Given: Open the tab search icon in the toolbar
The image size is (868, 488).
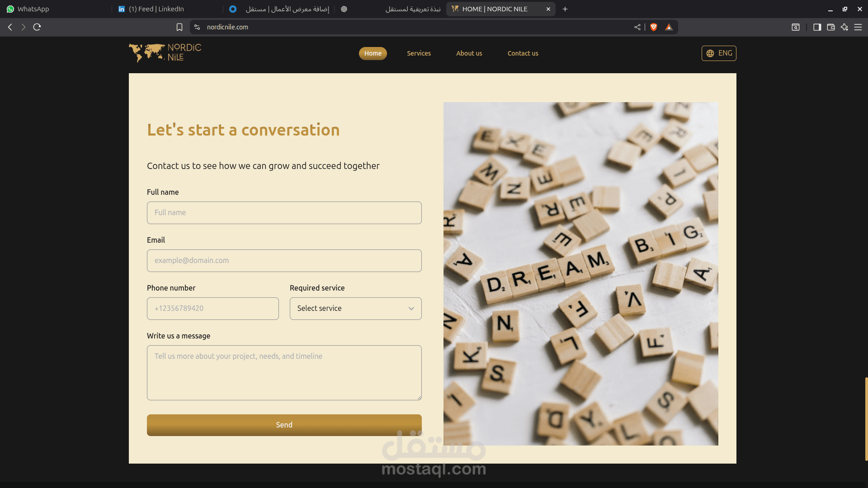Looking at the screenshot, I should (796, 27).
